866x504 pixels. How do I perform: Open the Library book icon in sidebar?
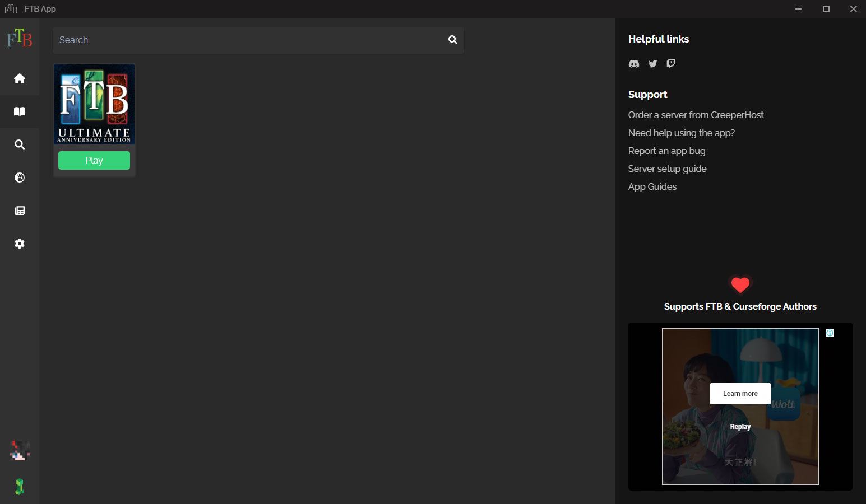20,111
